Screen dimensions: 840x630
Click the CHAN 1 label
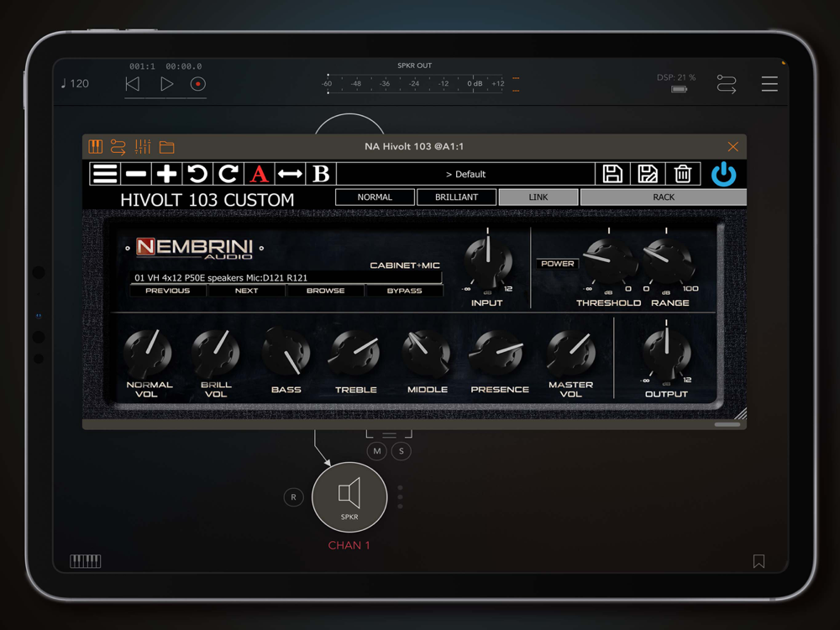tap(349, 545)
